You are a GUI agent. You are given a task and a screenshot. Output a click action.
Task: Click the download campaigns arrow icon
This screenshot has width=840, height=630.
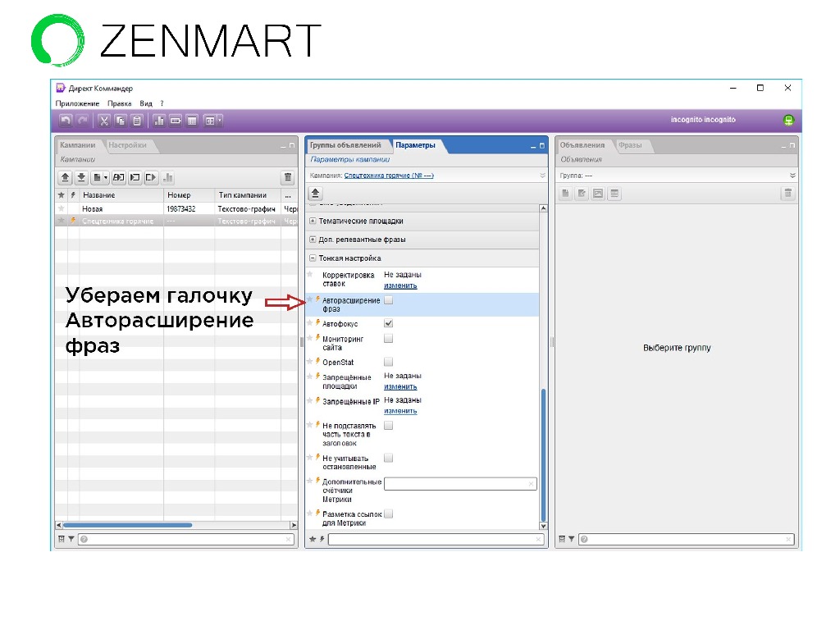click(81, 177)
